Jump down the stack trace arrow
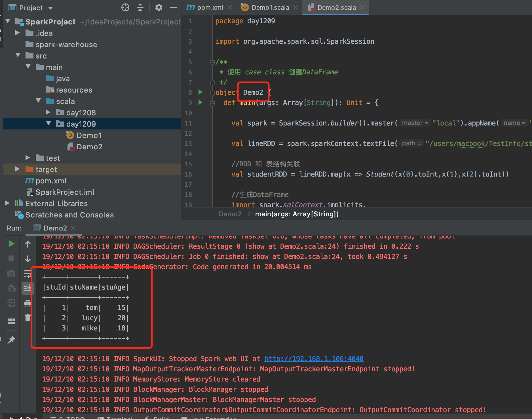 click(28, 259)
